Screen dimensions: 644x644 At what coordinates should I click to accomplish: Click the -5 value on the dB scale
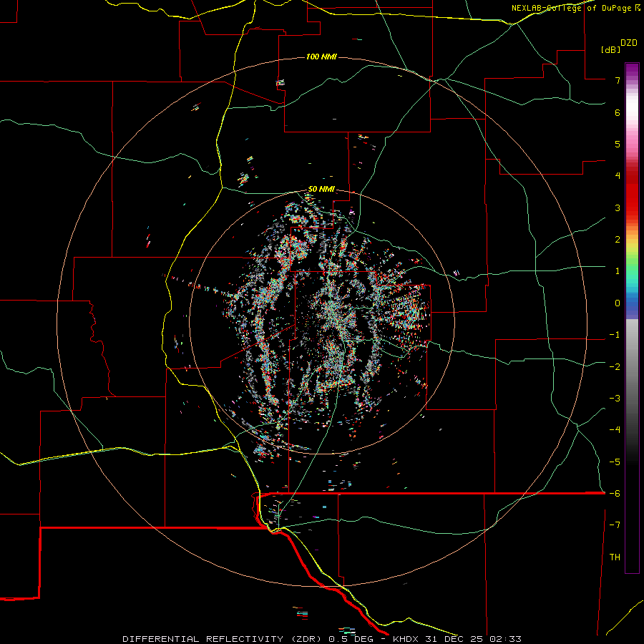point(615,462)
